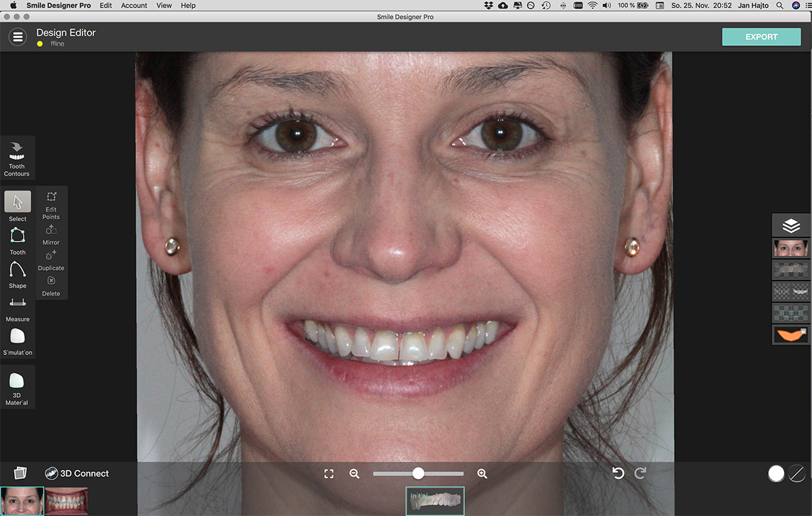812x516 pixels.
Task: Select the orange lip mask layer
Action: [791, 334]
